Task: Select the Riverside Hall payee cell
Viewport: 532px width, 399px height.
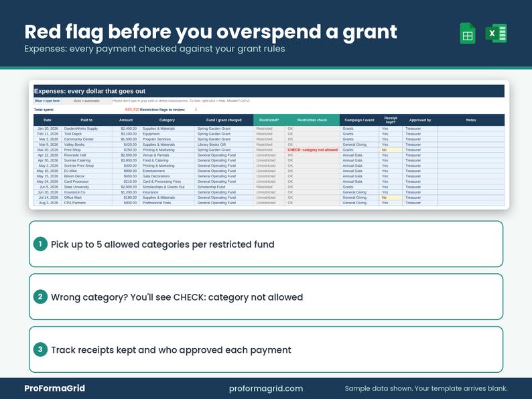Action: 86,155
